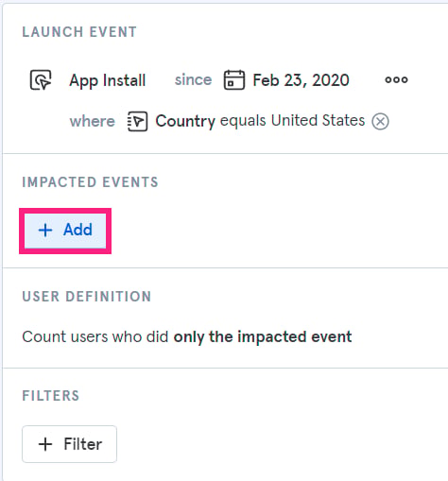Click the plus icon in Add button
This screenshot has height=481, width=448.
pyautogui.click(x=45, y=230)
